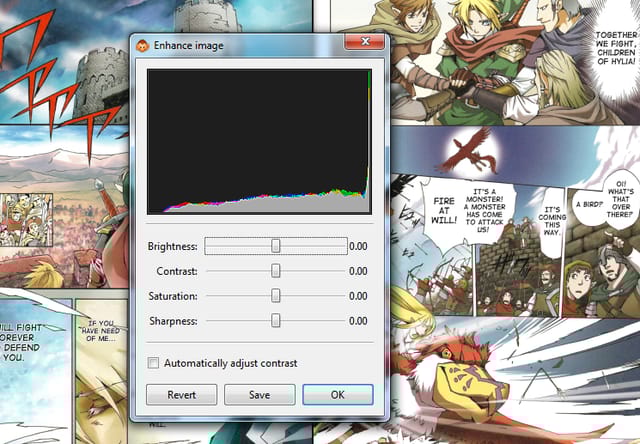The height and width of the screenshot is (444, 640).
Task: Click the Saturation value 0.00
Action: [358, 296]
